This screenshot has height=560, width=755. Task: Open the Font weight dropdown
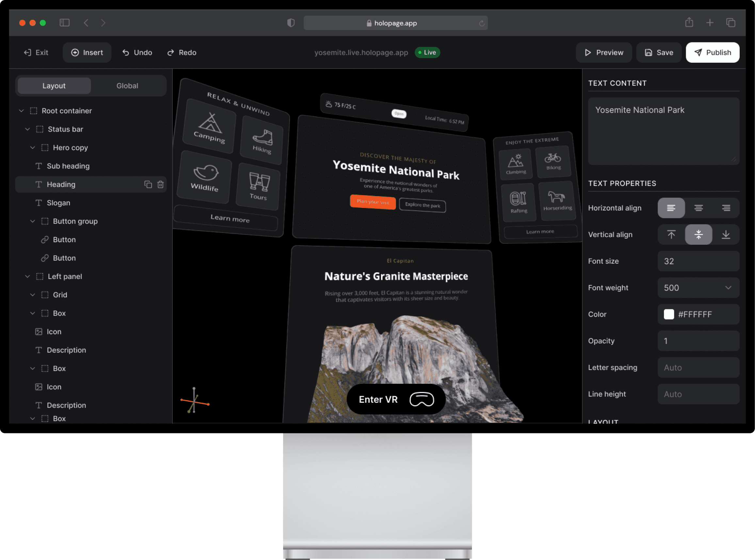[x=699, y=288]
